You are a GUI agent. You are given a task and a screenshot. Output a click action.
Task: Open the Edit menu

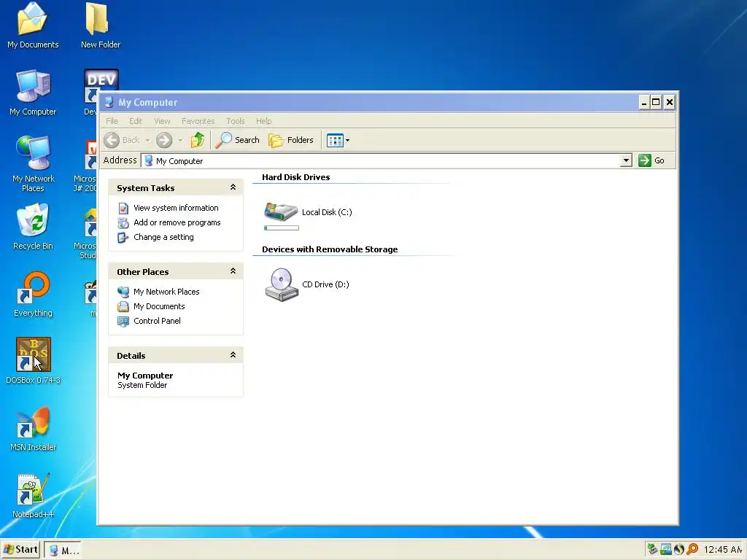point(136,121)
